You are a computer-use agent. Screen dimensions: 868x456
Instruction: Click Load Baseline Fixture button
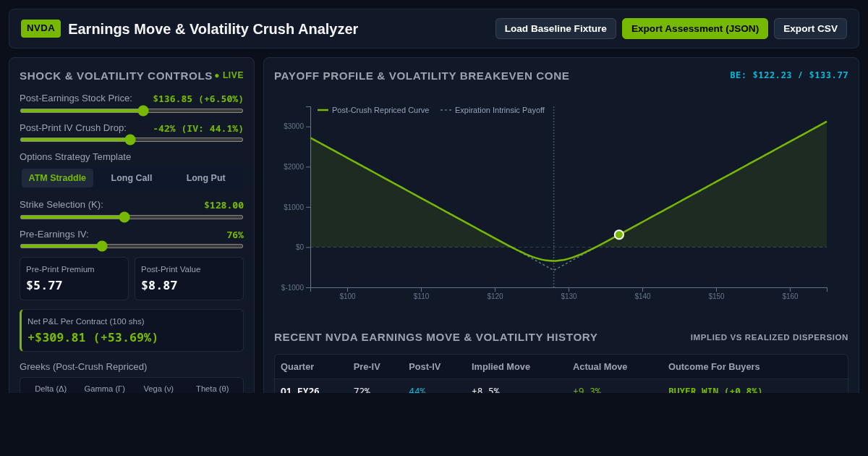click(556, 29)
